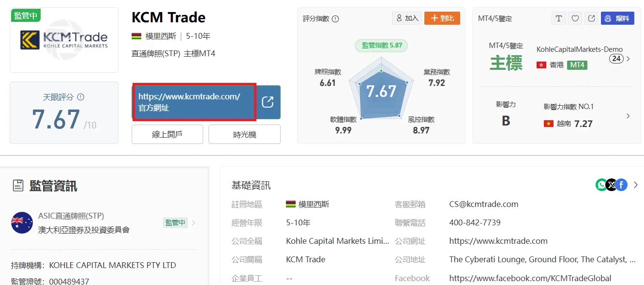Click the ASIC直通牌照(STP) text

coord(71,216)
